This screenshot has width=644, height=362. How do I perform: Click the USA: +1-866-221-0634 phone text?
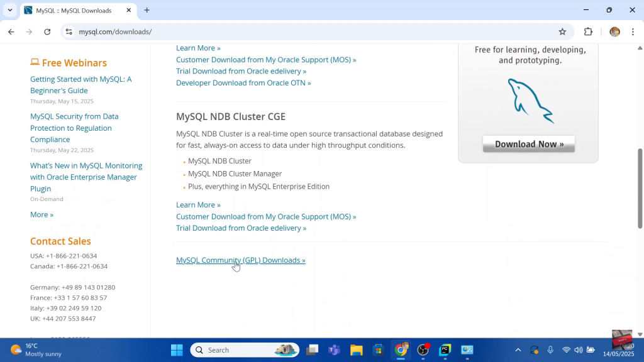[x=64, y=256]
